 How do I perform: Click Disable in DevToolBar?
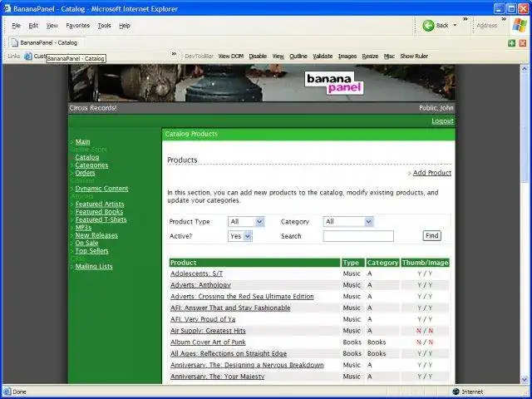click(258, 57)
